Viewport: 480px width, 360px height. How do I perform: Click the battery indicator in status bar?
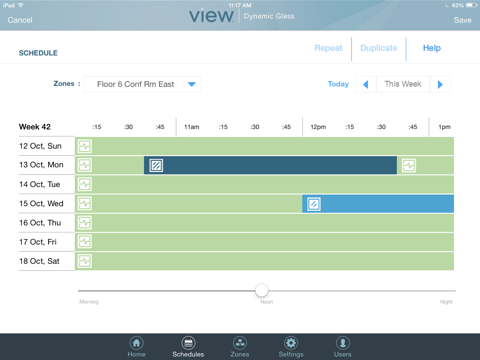click(x=471, y=5)
